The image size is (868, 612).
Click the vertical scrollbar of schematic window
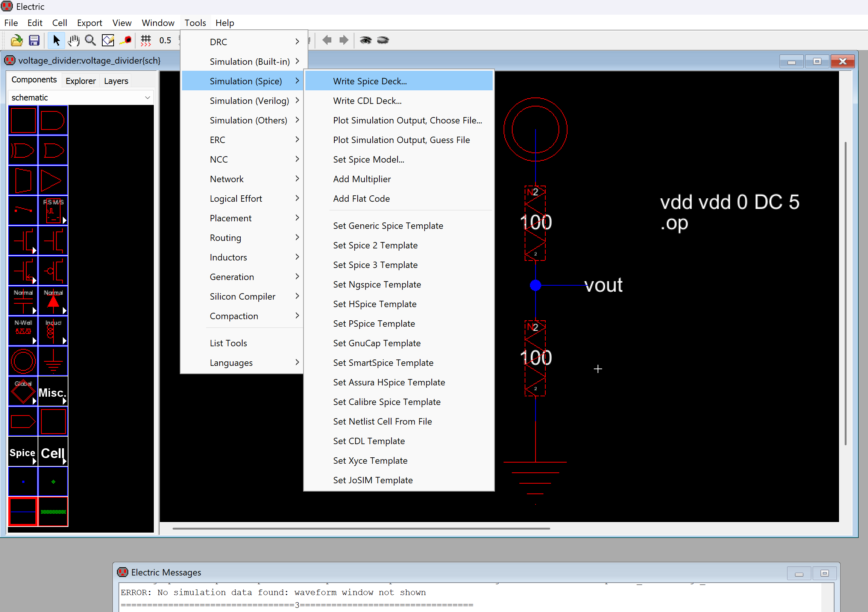(845, 293)
